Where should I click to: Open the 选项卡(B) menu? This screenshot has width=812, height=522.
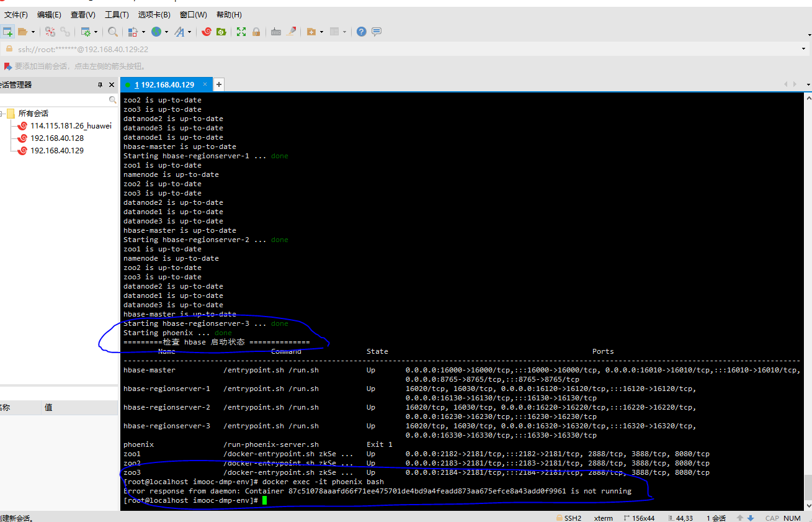154,15
